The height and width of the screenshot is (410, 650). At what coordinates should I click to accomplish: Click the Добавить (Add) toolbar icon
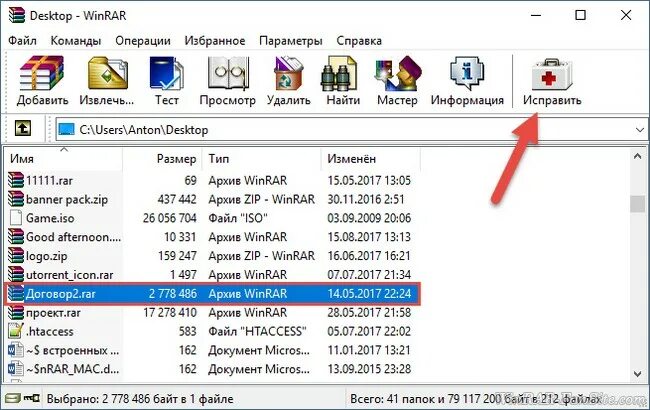click(x=42, y=73)
